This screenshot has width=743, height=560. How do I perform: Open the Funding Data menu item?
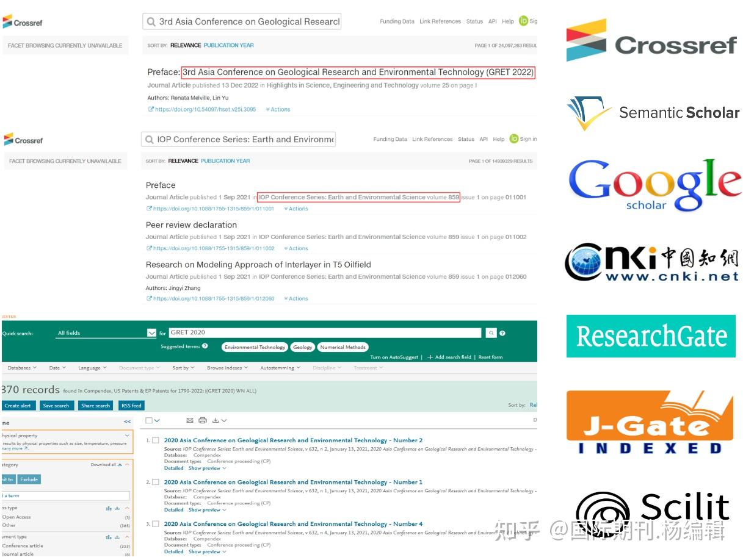(396, 21)
